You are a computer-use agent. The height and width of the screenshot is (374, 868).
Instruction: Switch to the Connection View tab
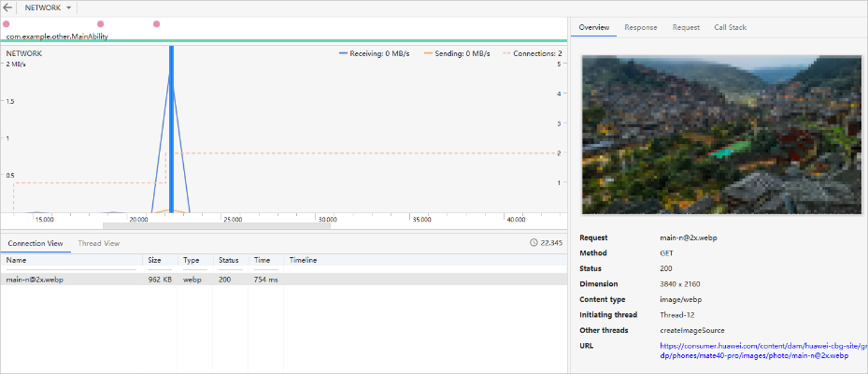[35, 243]
